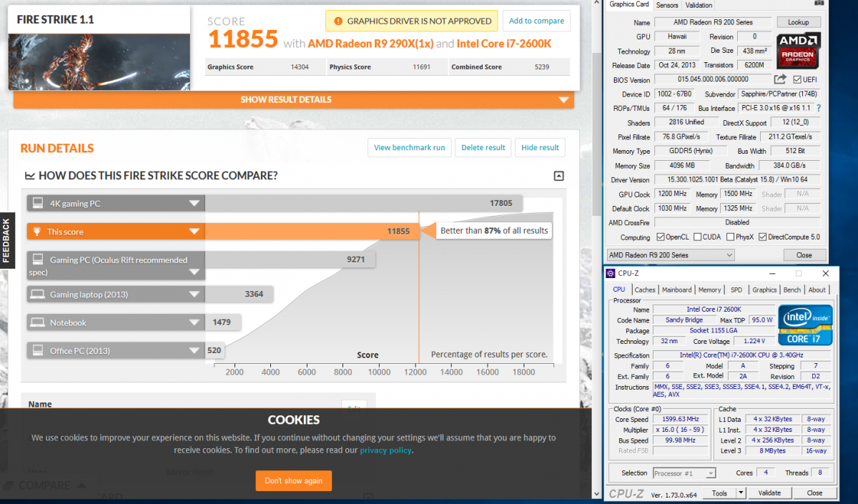Click the CPU-Z Close button
This screenshot has width=858, height=504.
tap(814, 493)
